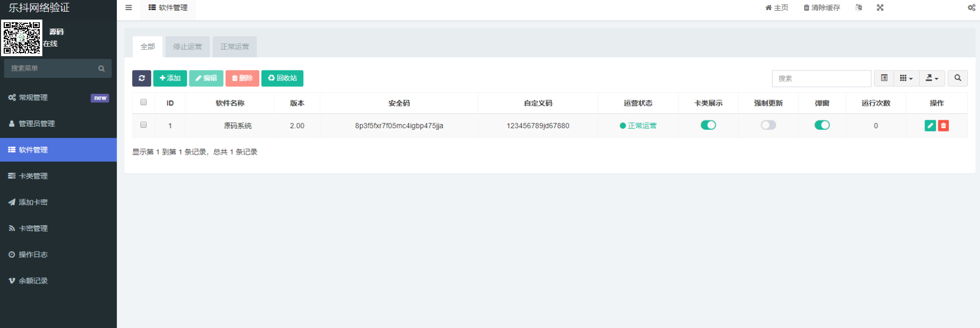
Task: Open 常规管理 in the sidebar
Action: point(58,97)
